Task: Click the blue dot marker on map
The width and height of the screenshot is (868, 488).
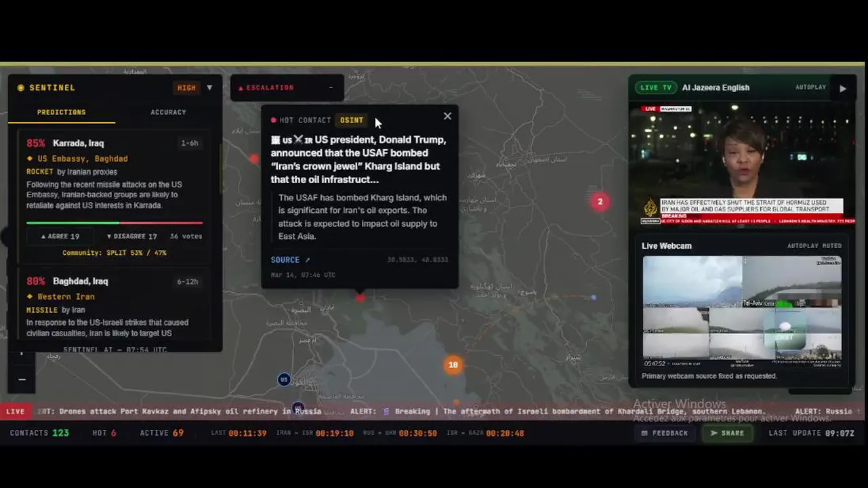Action: tap(594, 297)
